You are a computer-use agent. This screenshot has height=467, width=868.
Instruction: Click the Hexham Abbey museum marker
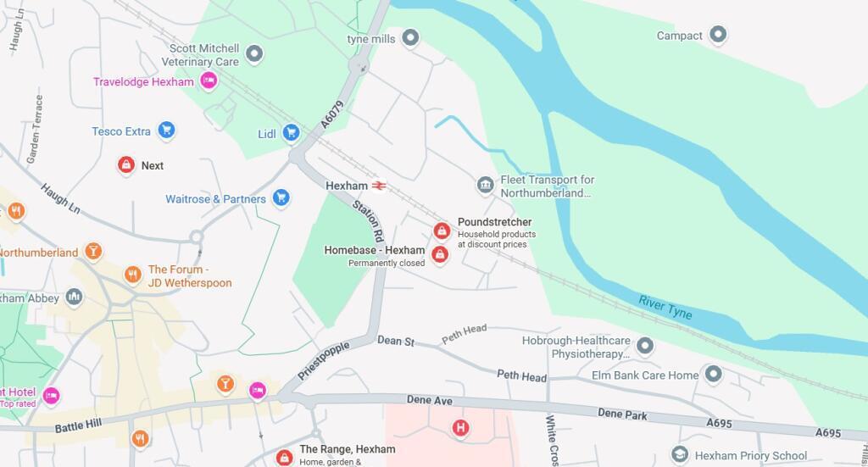[74, 297]
